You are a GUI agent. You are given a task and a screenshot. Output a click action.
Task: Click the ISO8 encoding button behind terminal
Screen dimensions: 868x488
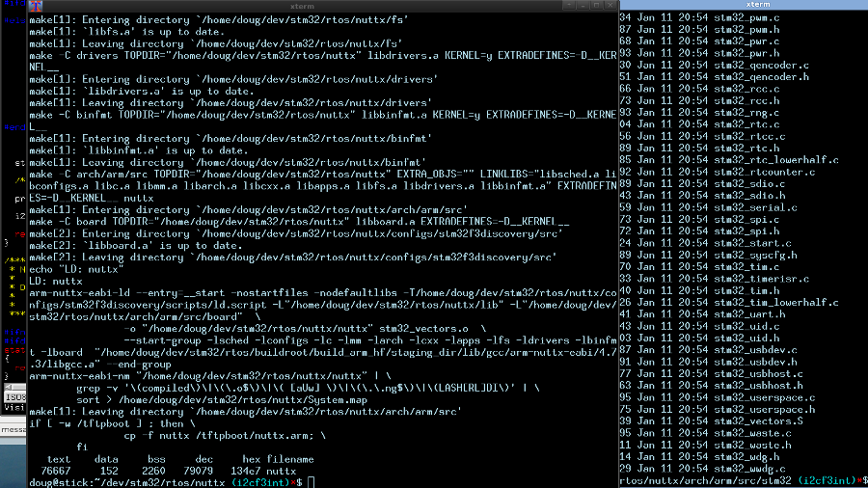pyautogui.click(x=14, y=397)
